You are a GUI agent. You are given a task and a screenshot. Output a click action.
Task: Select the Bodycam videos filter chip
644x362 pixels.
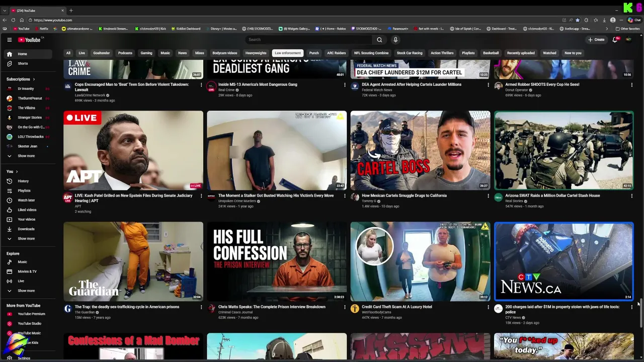click(x=225, y=53)
